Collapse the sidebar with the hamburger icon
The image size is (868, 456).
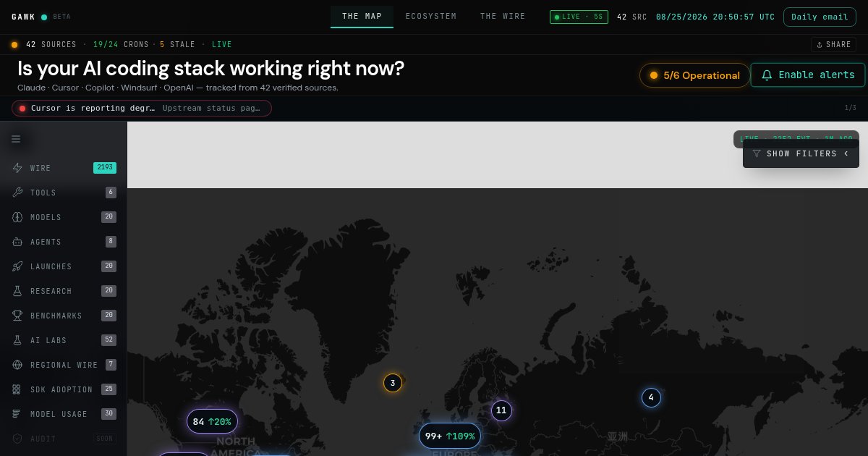coord(16,139)
